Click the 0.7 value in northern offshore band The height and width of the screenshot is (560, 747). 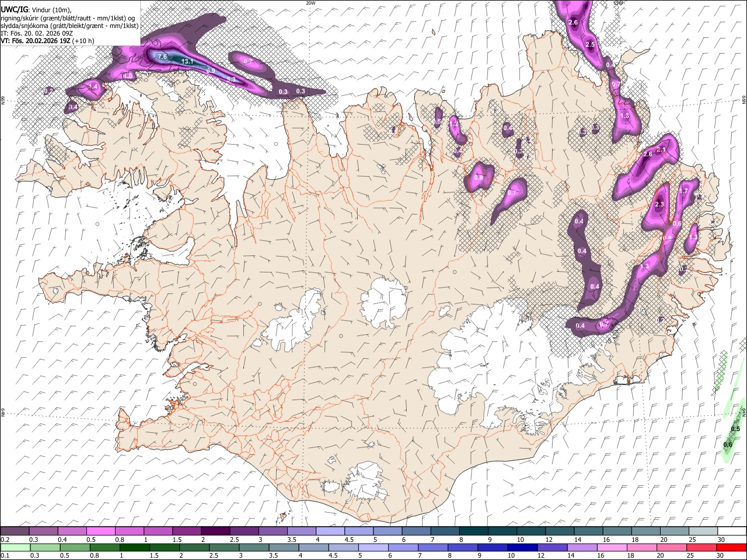(248, 61)
